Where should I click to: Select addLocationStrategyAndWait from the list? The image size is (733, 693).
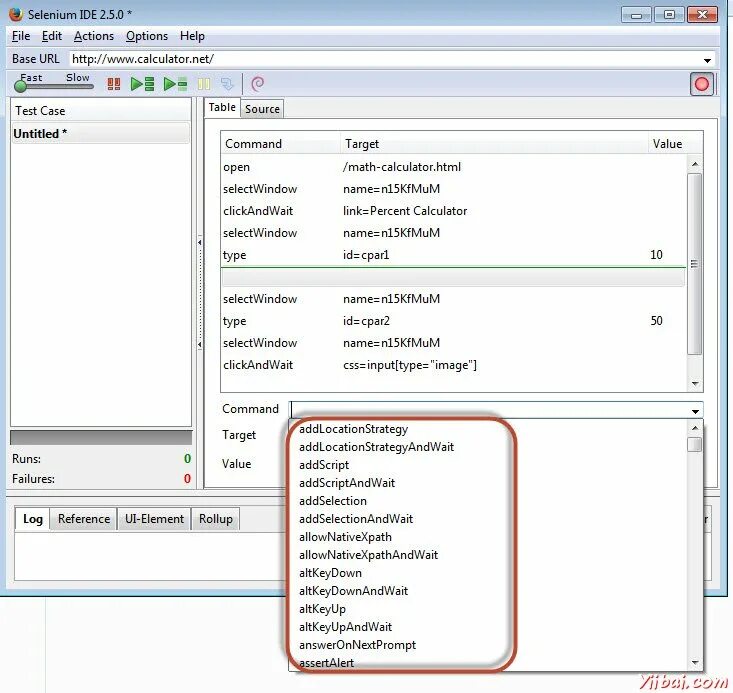pos(376,447)
